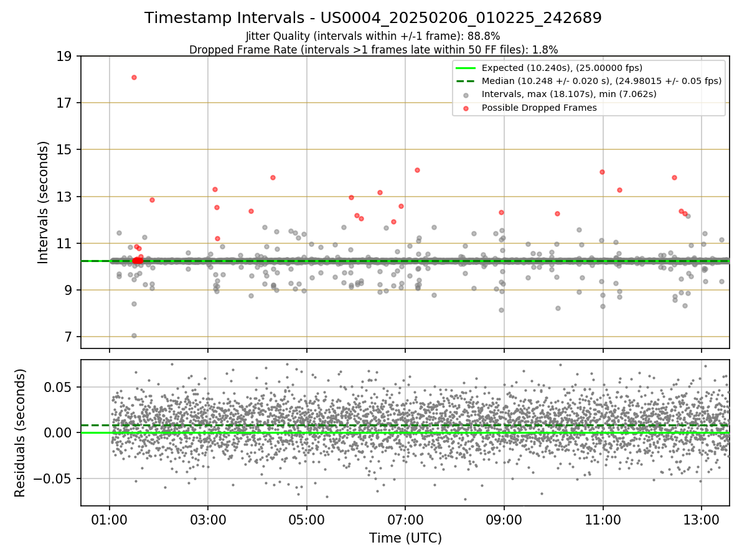This screenshot has height=560, width=747.
Task: Select the Jitter Quality 88.8% subtitle line
Action: [373, 37]
